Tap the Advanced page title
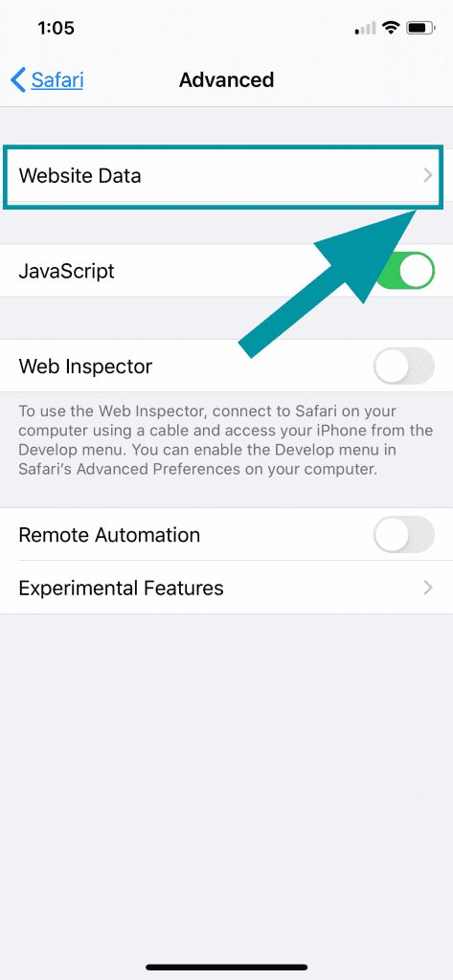 (226, 80)
